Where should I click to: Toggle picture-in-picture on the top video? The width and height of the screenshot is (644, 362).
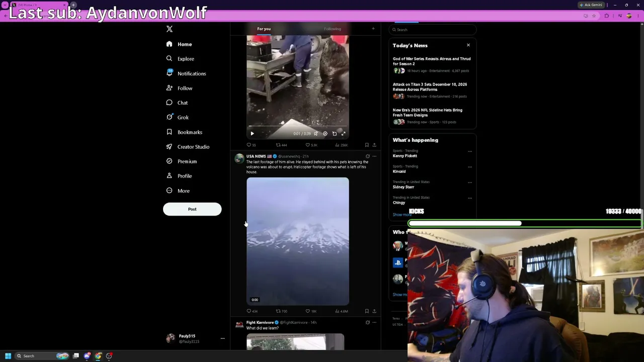[x=335, y=134]
